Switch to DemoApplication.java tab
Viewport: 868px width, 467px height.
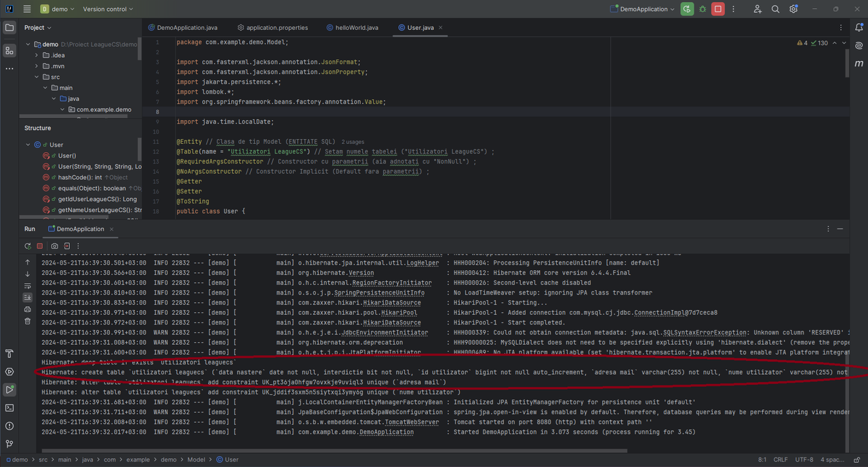182,28
